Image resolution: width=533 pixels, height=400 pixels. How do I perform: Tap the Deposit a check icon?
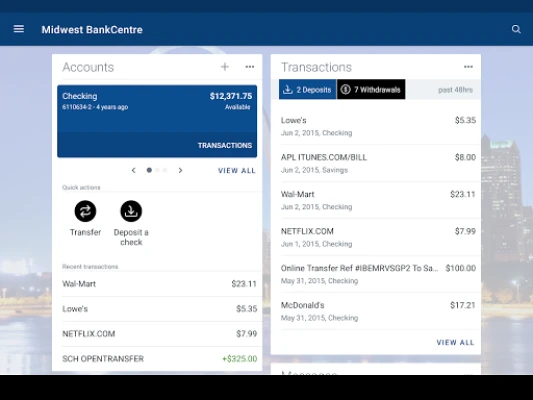tap(131, 211)
